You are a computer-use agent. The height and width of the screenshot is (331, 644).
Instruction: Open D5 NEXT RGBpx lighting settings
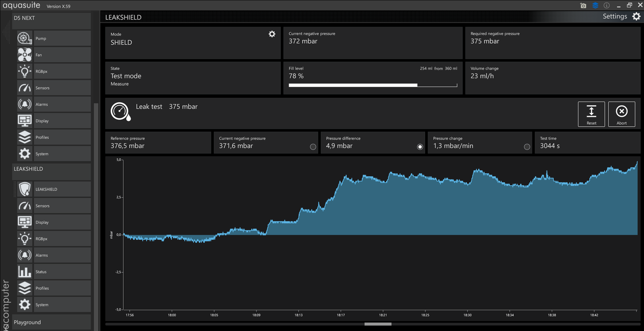point(54,71)
